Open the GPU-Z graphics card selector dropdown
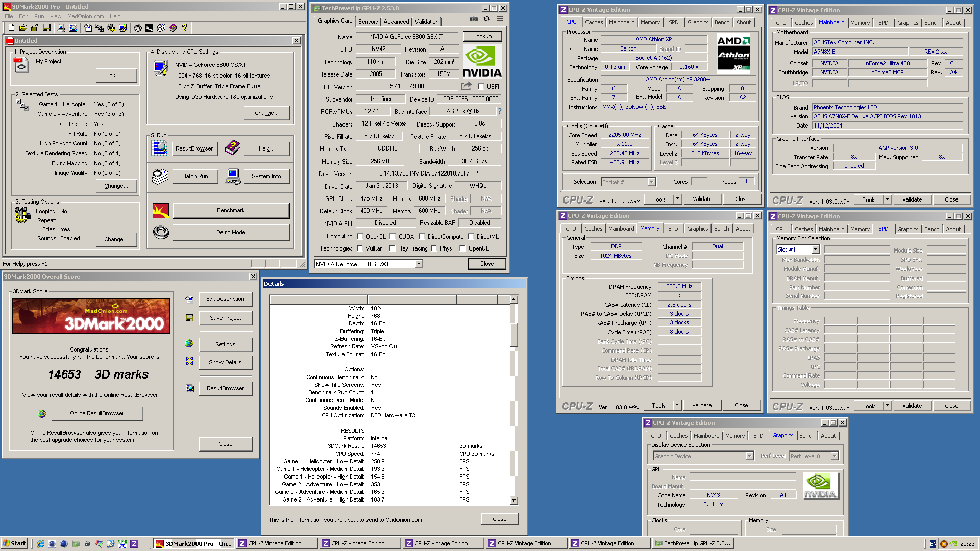 [x=419, y=264]
